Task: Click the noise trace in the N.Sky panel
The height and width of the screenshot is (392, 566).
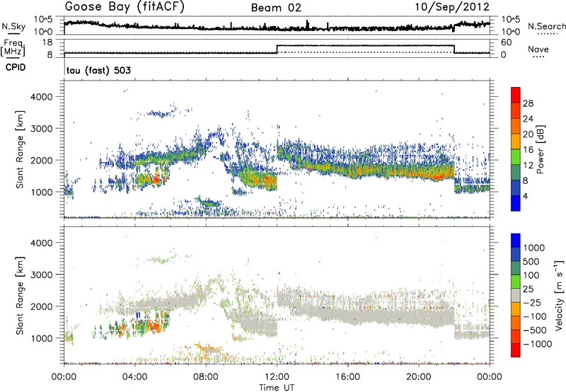Action: [277, 27]
